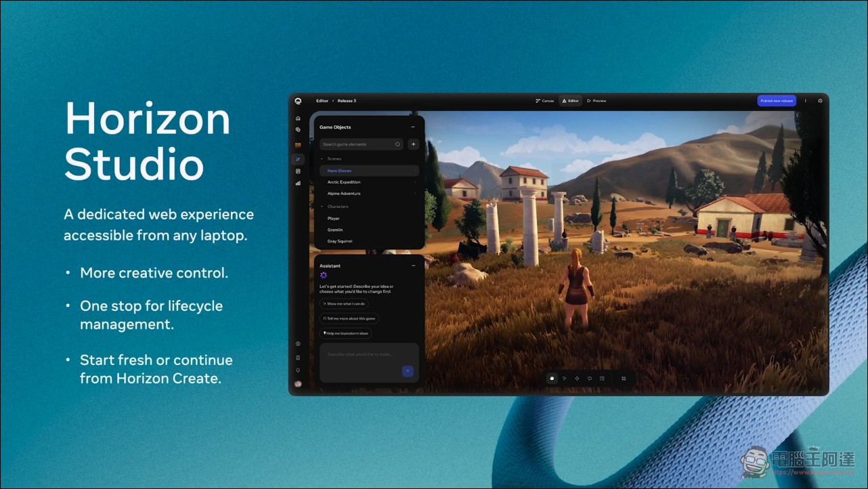Image resolution: width=868 pixels, height=489 pixels.
Task: Open the Home icon in the sidebar
Action: pos(298,119)
